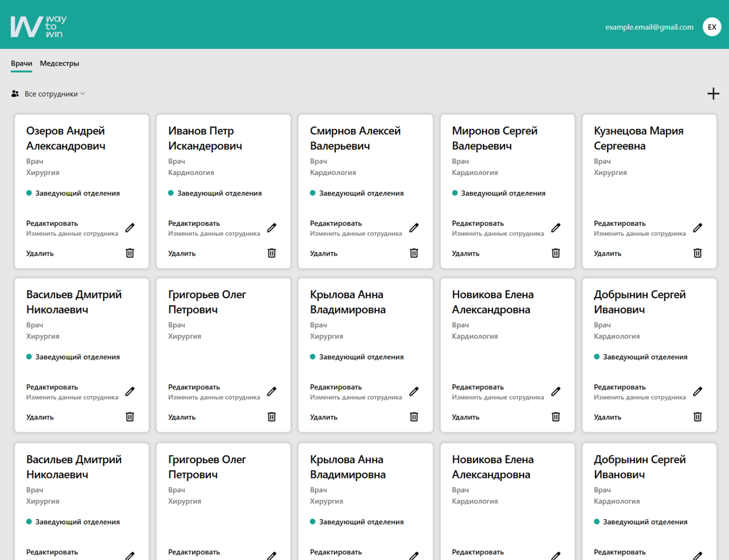
Task: Click Удалить on Миронов Сергей card
Action: click(465, 254)
